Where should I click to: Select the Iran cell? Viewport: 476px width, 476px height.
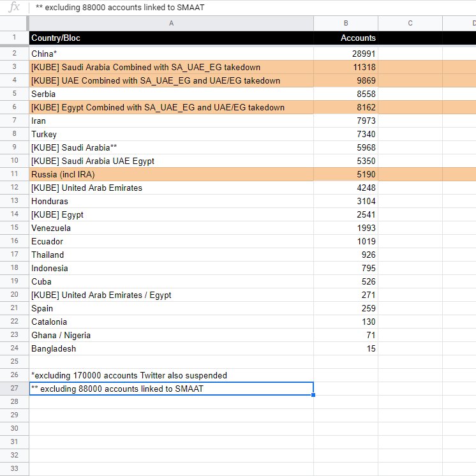point(171,121)
